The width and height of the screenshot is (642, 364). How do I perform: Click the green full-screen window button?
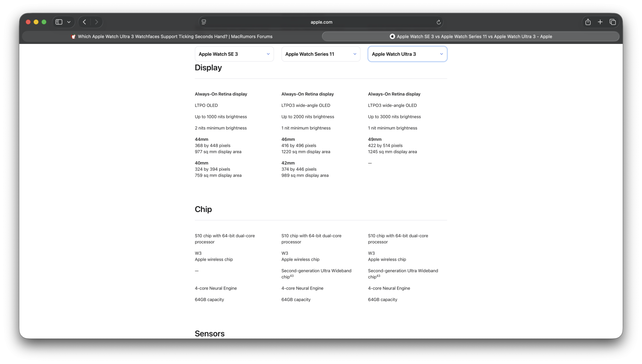[44, 22]
